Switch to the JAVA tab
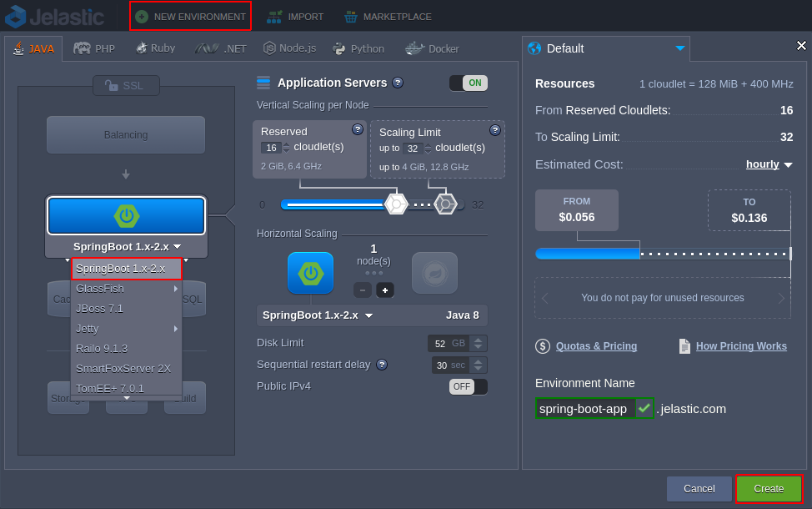812x509 pixels. point(33,48)
